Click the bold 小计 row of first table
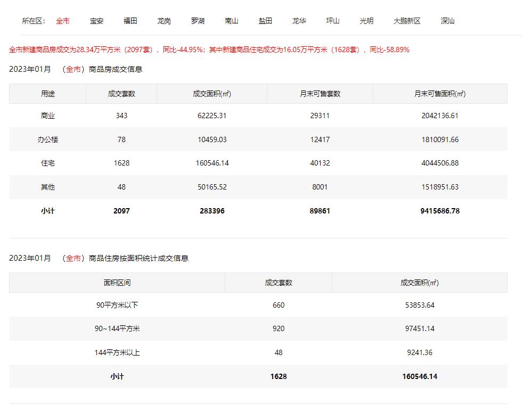This screenshot has height=420, width=532. pyautogui.click(x=48, y=211)
